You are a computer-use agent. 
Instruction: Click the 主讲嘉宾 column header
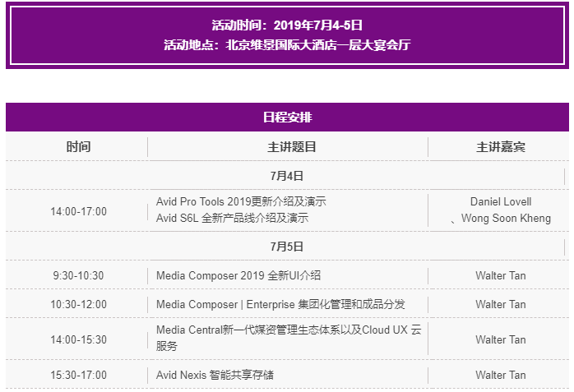(x=501, y=147)
